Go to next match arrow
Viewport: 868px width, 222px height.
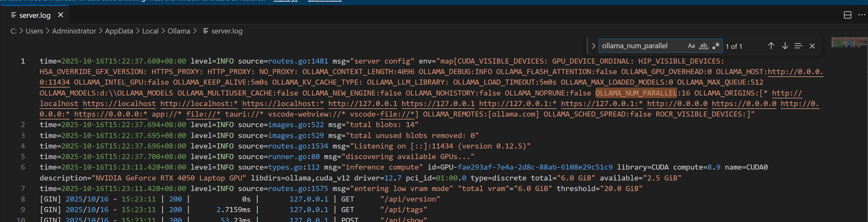coord(785,46)
